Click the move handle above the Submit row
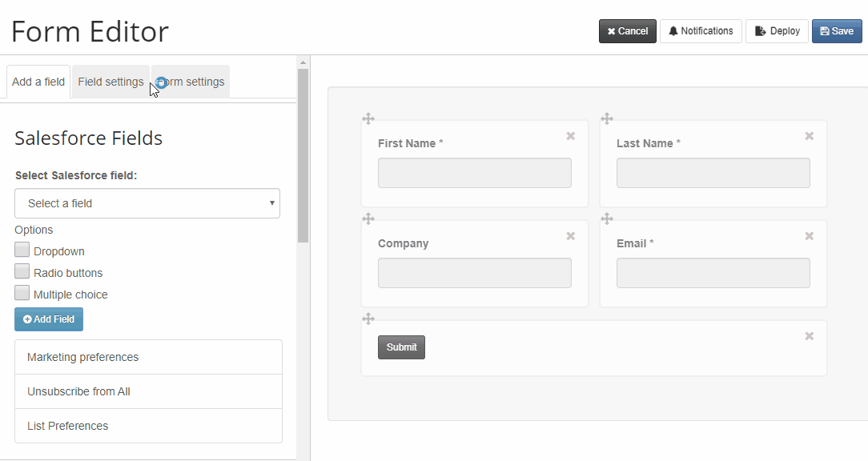The image size is (868, 461). (x=368, y=319)
